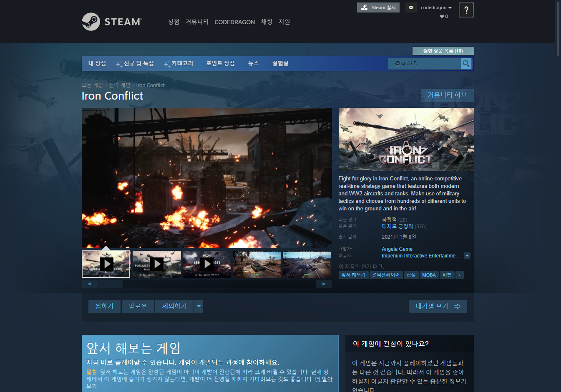Viewport: 561px width, 392px height.
Task: Select the 멀티플레이어 tag
Action: click(x=386, y=275)
